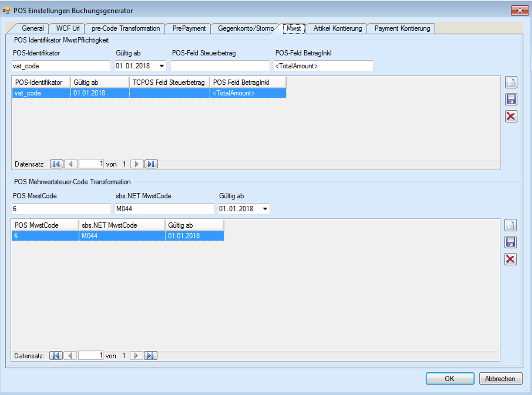
Task: Click new record icon in MwstPflichtigkeit section
Action: [x=511, y=82]
